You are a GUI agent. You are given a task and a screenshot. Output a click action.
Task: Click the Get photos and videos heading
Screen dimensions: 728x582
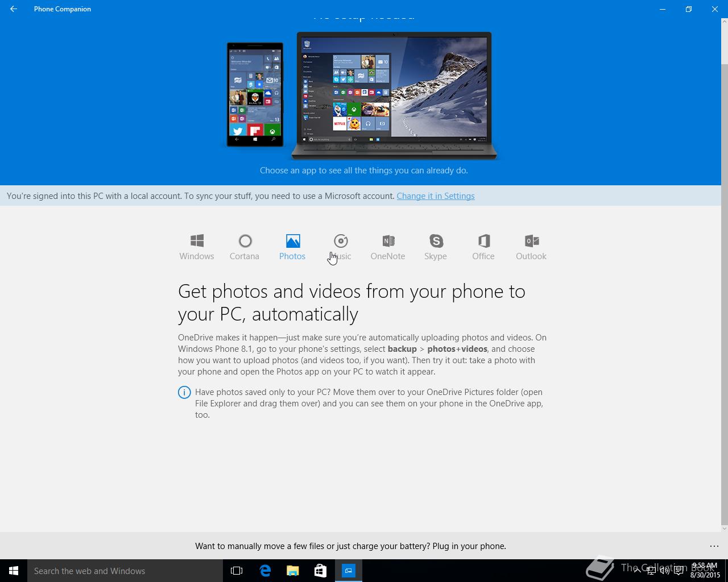(x=351, y=302)
